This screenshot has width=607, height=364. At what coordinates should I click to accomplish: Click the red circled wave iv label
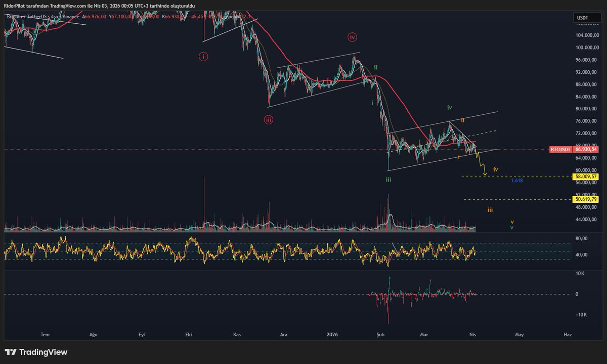tap(353, 37)
